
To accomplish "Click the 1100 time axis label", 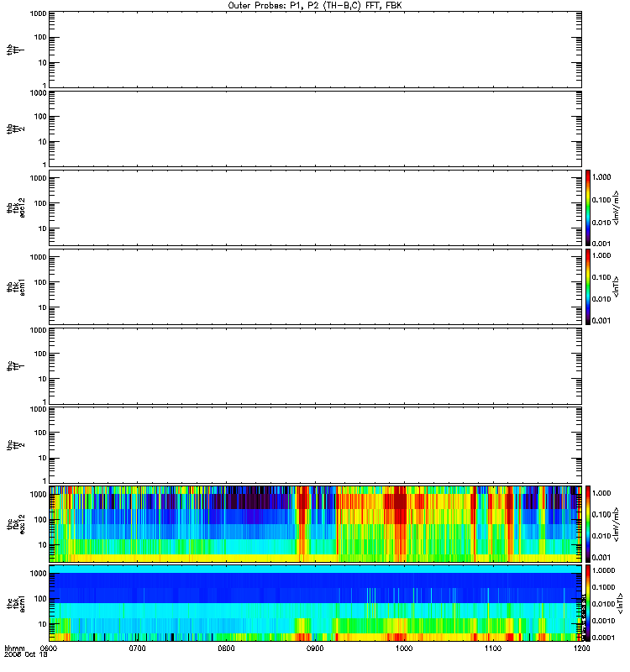I will (x=493, y=648).
